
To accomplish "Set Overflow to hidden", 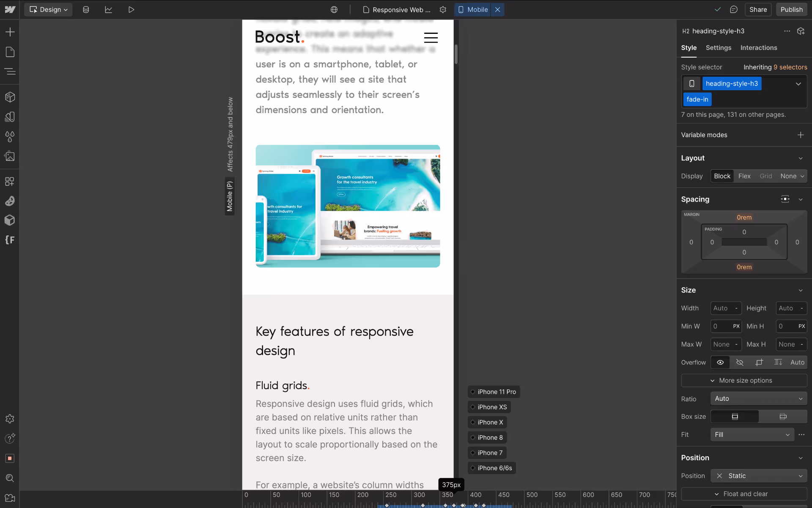I will pyautogui.click(x=739, y=362).
